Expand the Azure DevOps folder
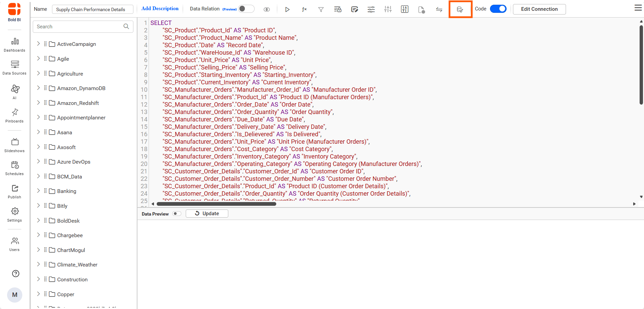The height and width of the screenshot is (309, 644). (x=38, y=161)
